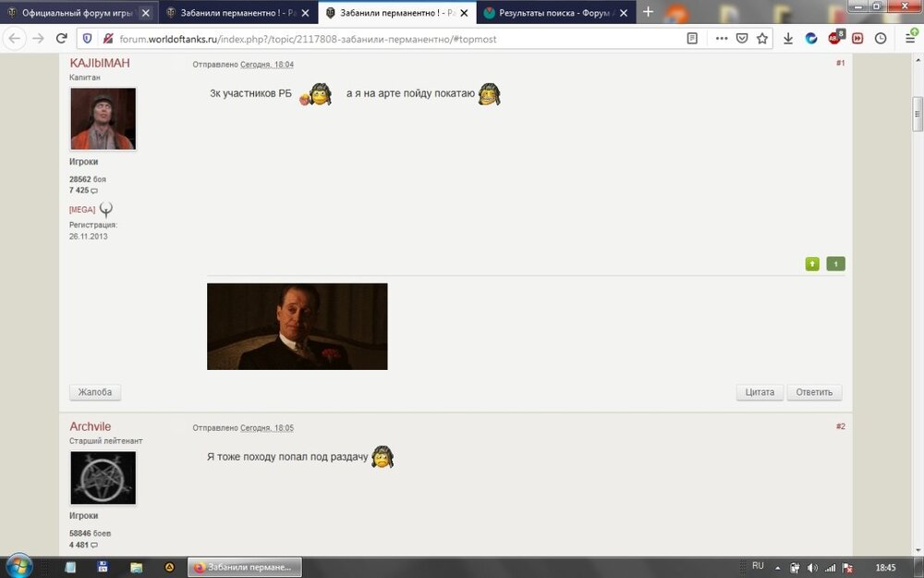Click the MEGA clan emblem icon
Screen dimensions: 924x578
click(106, 209)
